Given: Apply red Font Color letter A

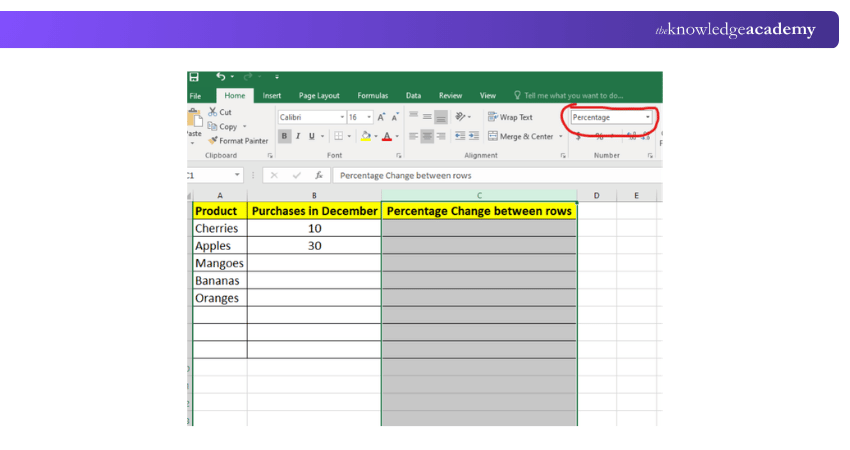Looking at the screenshot, I should (387, 136).
